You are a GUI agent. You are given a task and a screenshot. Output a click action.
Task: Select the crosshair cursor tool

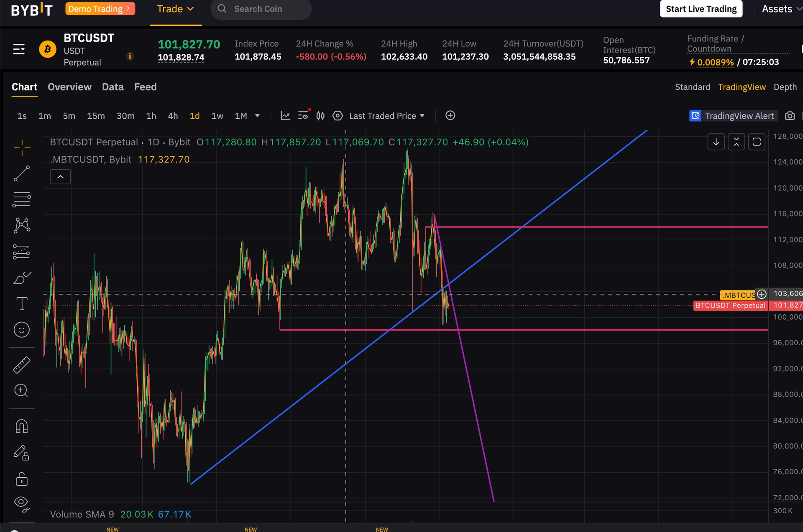[22, 148]
